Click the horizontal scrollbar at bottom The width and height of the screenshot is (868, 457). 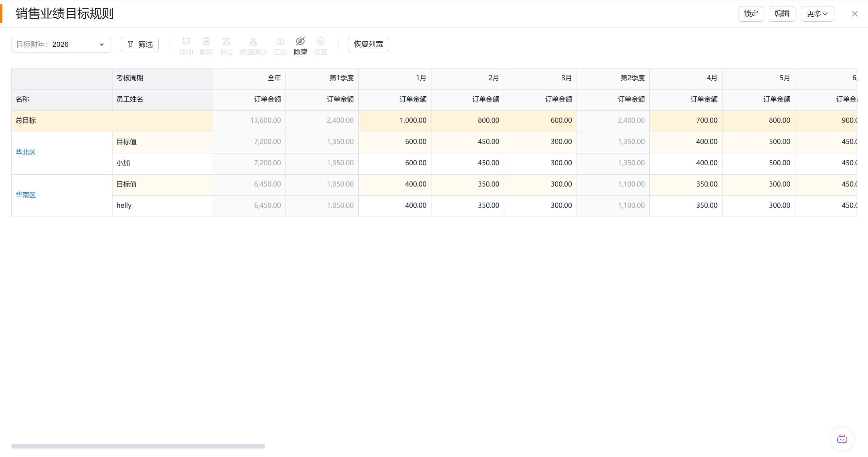[138, 446]
